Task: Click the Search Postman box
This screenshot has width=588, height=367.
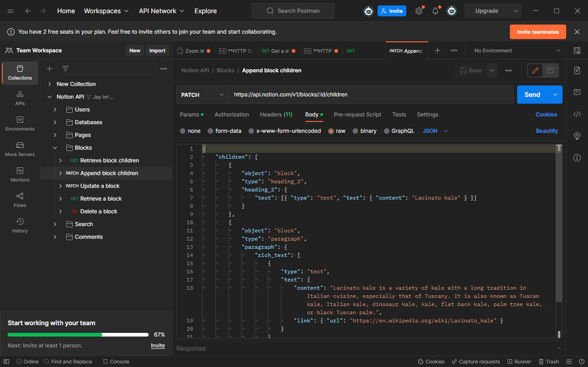Action: click(293, 11)
